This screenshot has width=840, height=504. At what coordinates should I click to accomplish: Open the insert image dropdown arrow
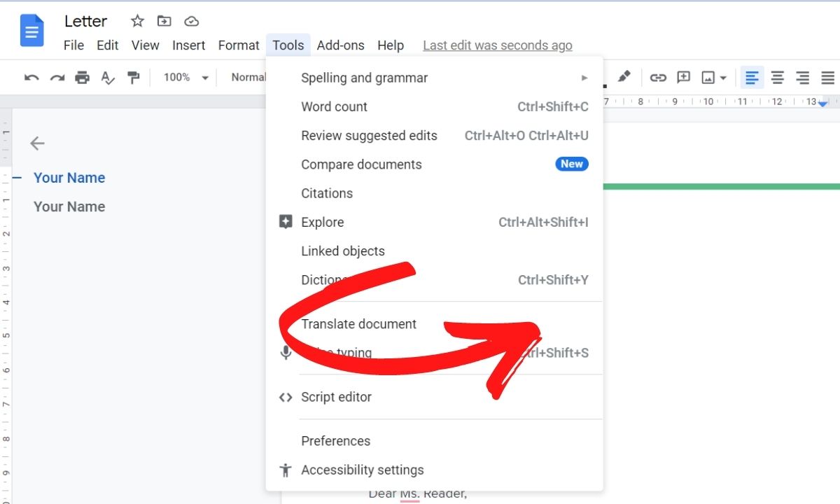click(723, 78)
